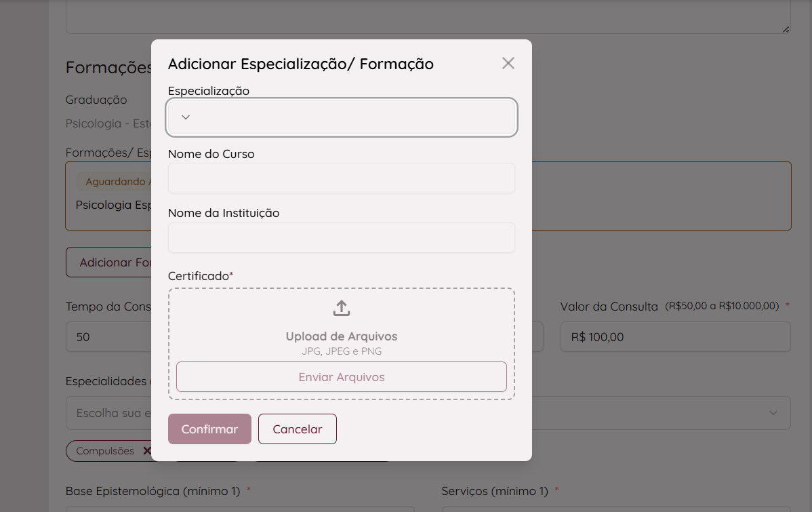This screenshot has height=512, width=812.
Task: Open the Serviços field
Action: [615, 508]
